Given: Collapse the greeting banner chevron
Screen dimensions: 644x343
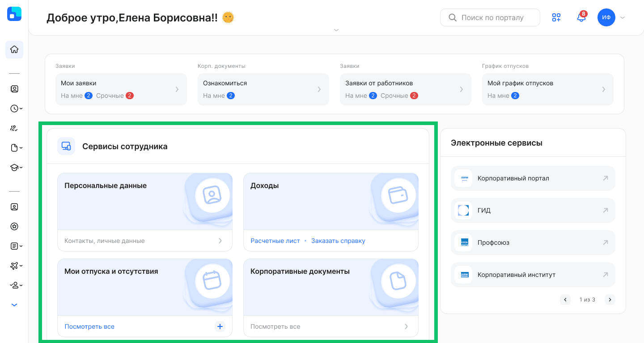Looking at the screenshot, I should pyautogui.click(x=336, y=30).
